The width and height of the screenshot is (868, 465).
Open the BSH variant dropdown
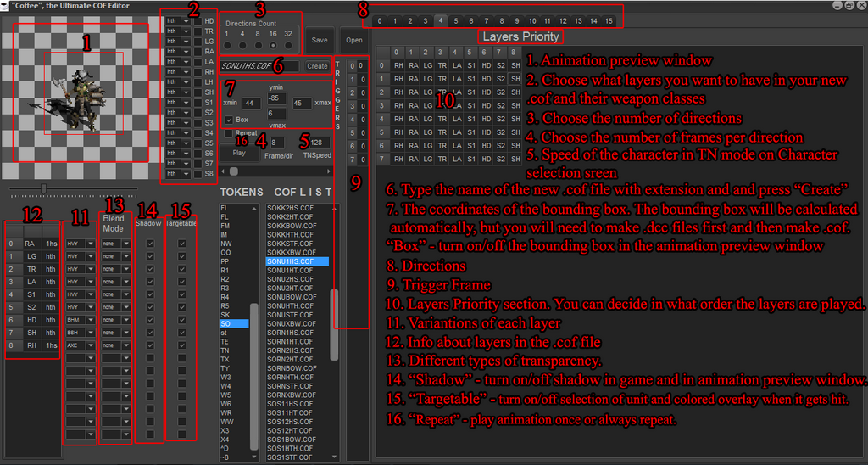(x=91, y=333)
